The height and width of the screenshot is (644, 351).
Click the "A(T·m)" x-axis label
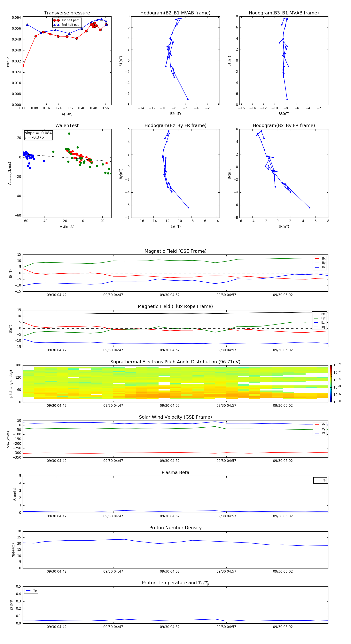point(67,114)
